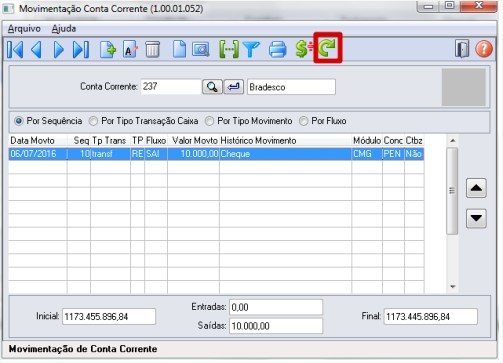Click the Saídas field showing 10.000,00

pyautogui.click(x=276, y=326)
